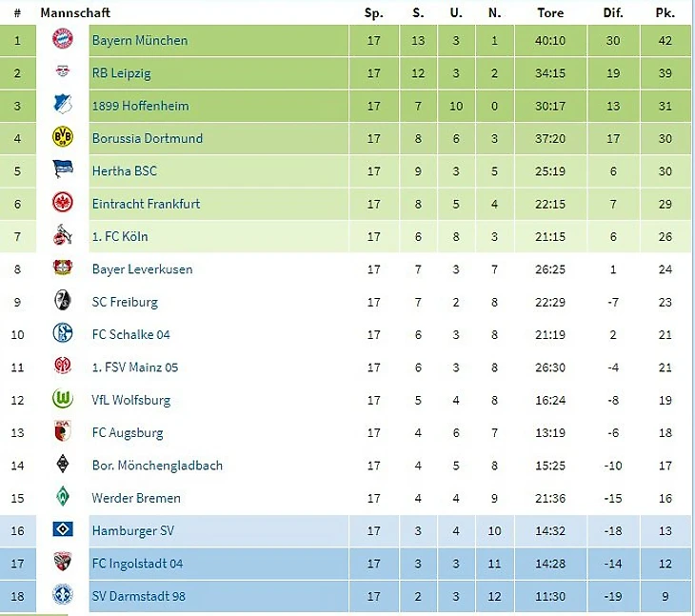Click the VfL Wolfsburg green logo
695x616 pixels.
[63, 400]
